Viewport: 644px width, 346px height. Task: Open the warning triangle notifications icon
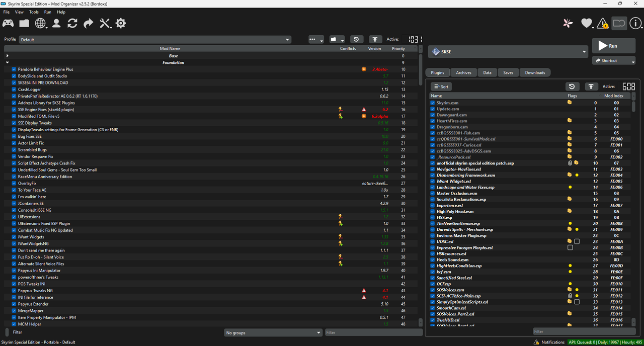tap(602, 23)
